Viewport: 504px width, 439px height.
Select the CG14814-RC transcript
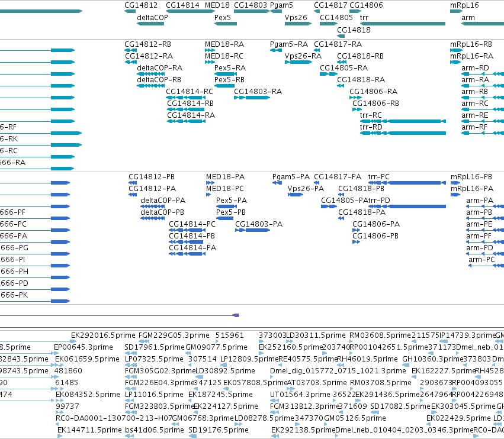click(185, 97)
